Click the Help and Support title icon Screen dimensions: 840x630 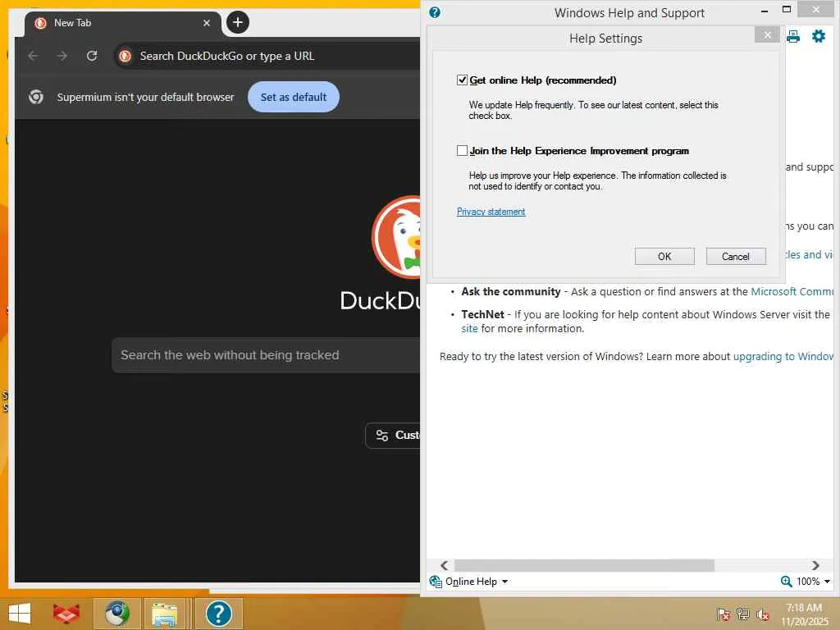click(435, 12)
